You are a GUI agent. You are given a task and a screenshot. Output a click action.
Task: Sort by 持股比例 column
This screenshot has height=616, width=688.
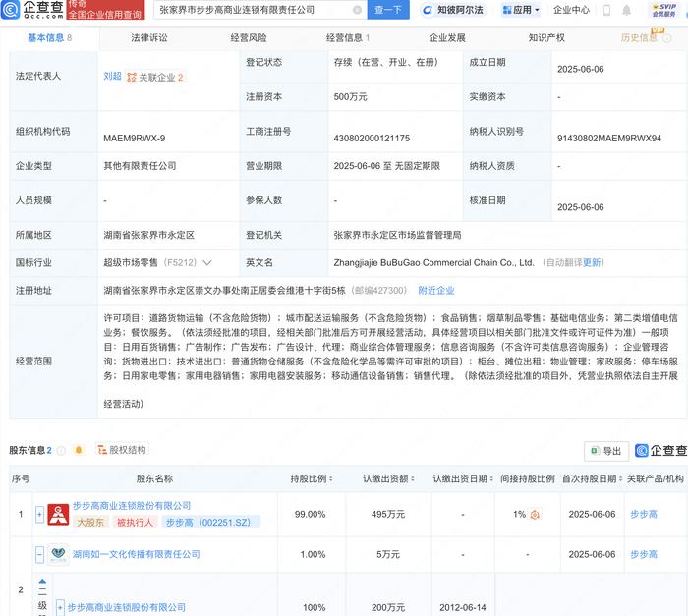(330, 479)
